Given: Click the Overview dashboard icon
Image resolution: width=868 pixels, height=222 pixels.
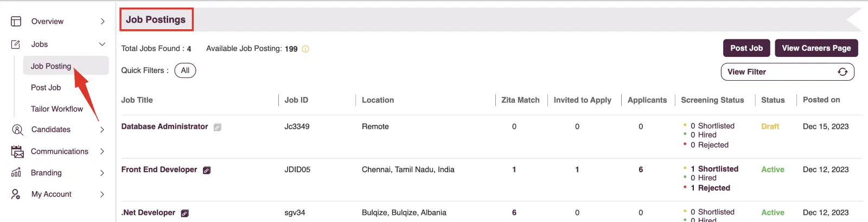Looking at the screenshot, I should (x=16, y=21).
